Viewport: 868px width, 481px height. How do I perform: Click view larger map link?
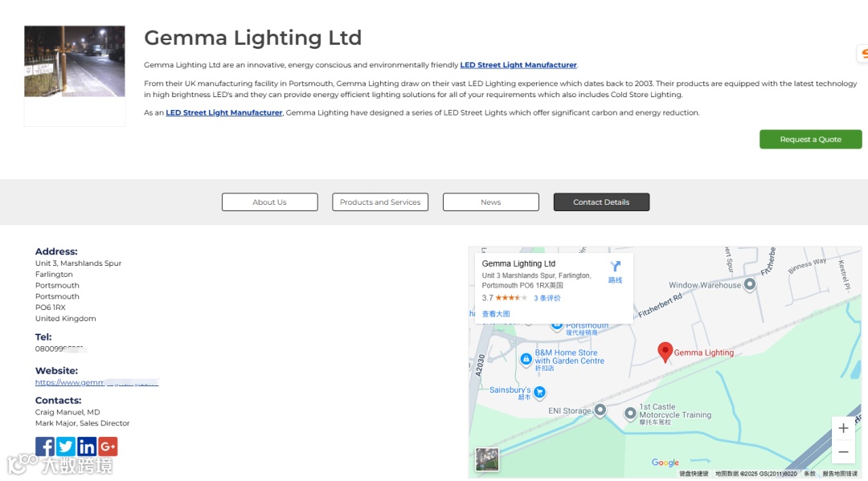click(495, 313)
